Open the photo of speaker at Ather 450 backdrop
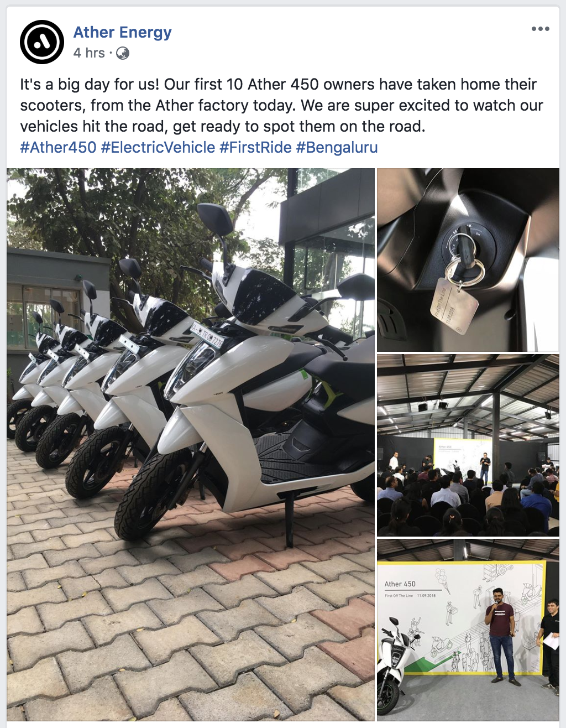Screen dimensions: 566x728 click(x=468, y=630)
